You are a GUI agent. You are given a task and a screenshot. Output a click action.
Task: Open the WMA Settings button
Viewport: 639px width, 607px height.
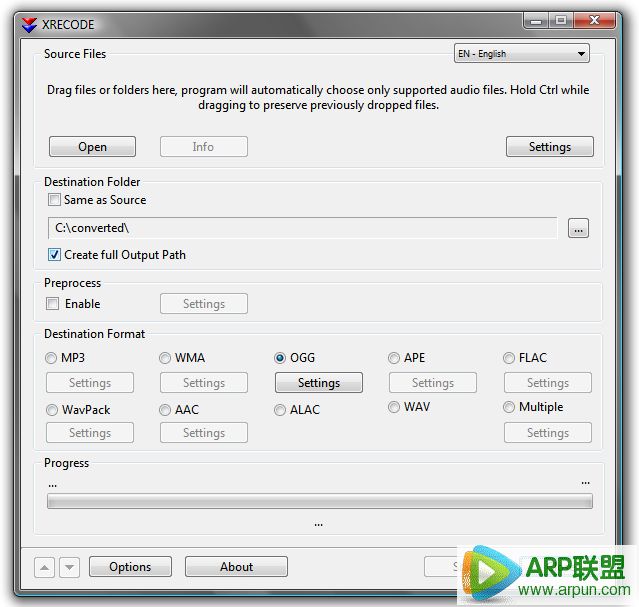(x=203, y=383)
